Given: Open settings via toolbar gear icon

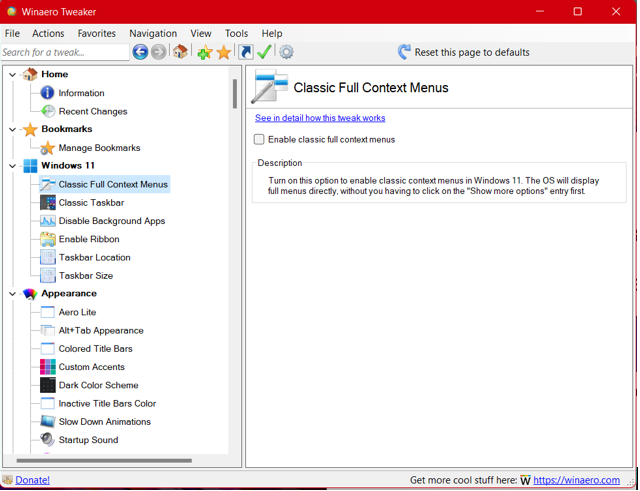Looking at the screenshot, I should [x=287, y=52].
